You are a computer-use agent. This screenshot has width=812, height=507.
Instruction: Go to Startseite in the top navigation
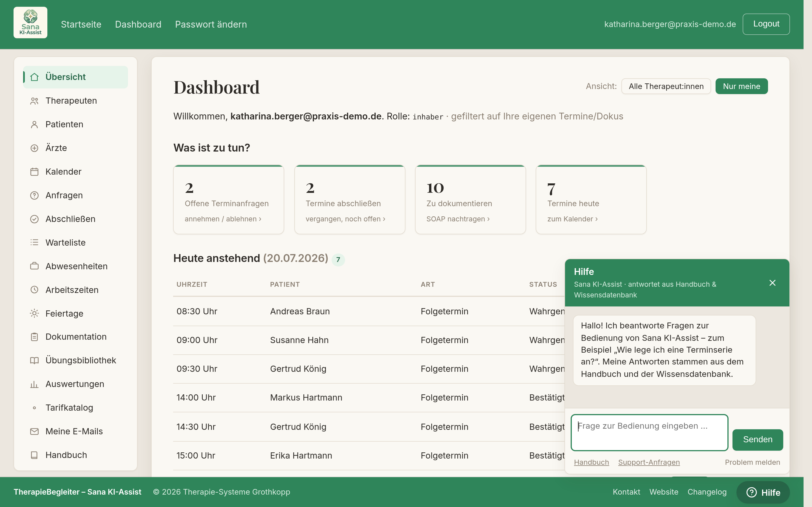81,24
